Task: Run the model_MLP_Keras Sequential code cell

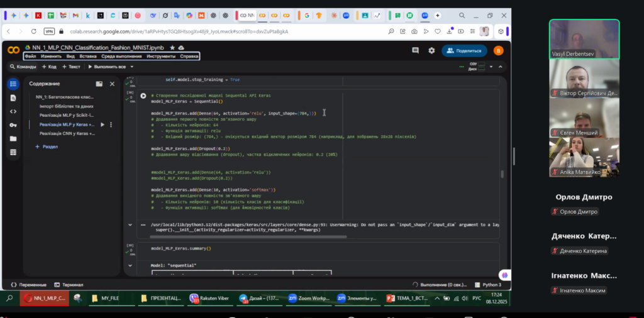Action: (143, 96)
